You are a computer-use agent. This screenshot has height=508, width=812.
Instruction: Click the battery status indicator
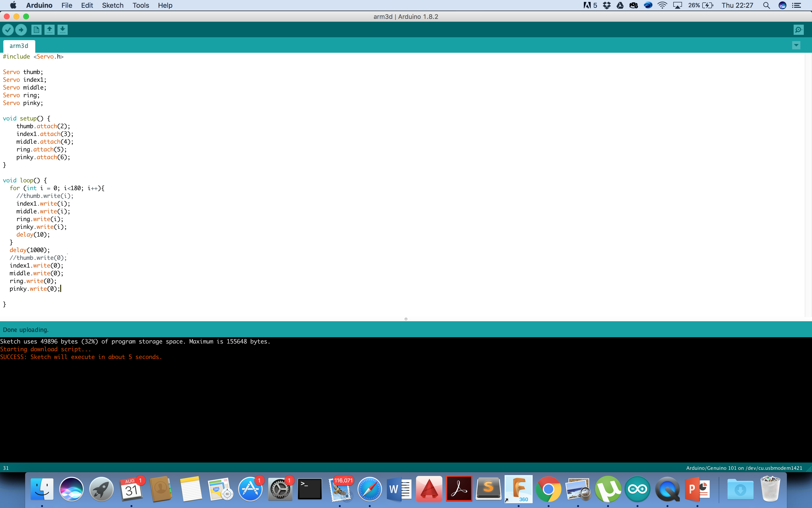[701, 5]
